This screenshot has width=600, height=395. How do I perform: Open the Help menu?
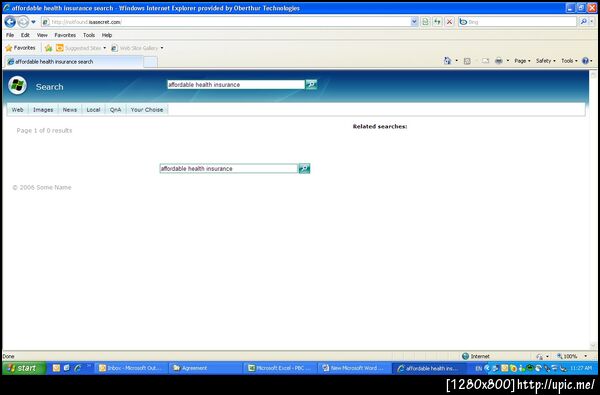pos(107,35)
